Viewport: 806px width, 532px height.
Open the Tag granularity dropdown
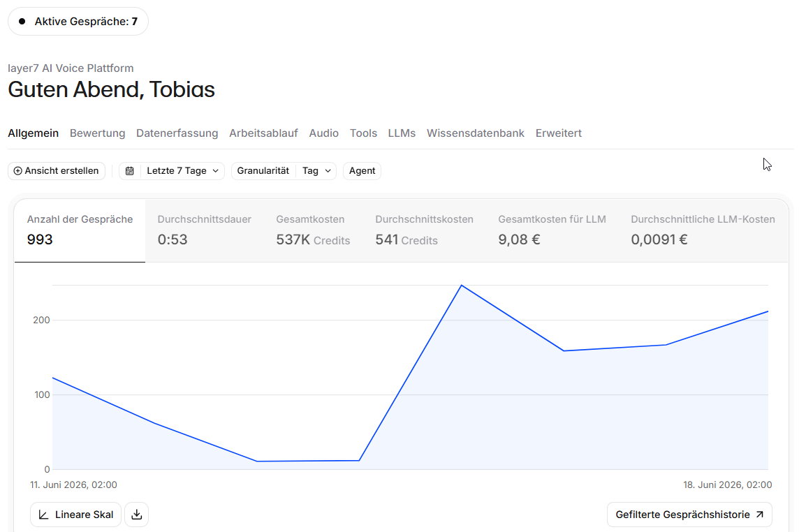(316, 170)
